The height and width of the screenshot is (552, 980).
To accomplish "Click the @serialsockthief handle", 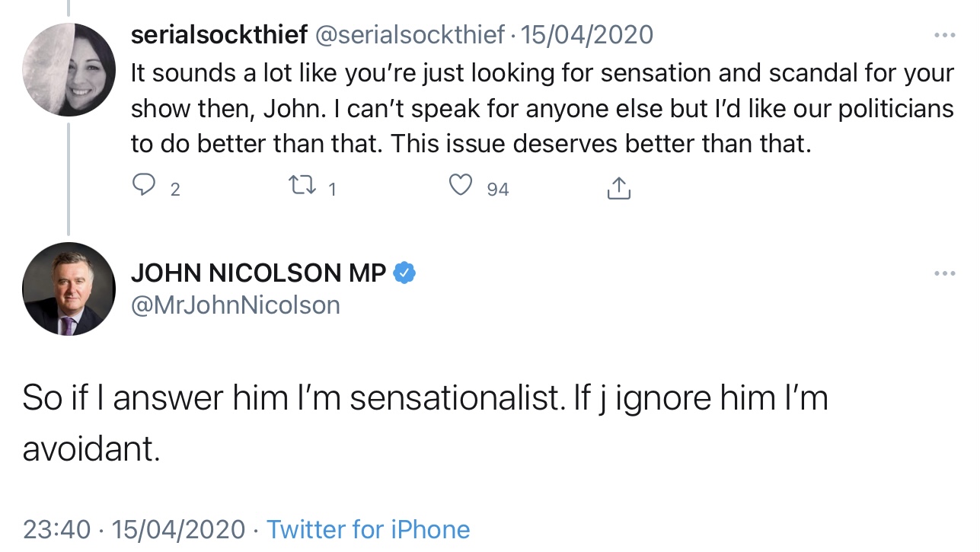I will (410, 34).
